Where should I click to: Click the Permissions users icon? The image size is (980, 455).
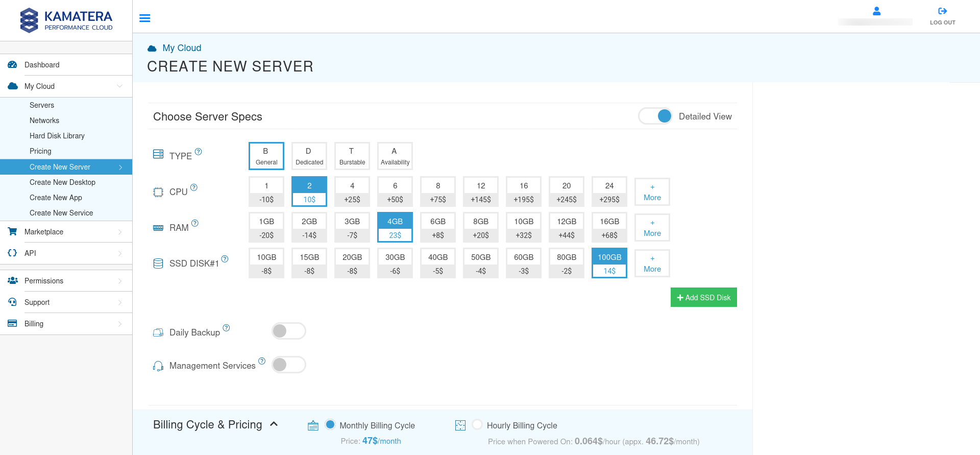tap(13, 280)
